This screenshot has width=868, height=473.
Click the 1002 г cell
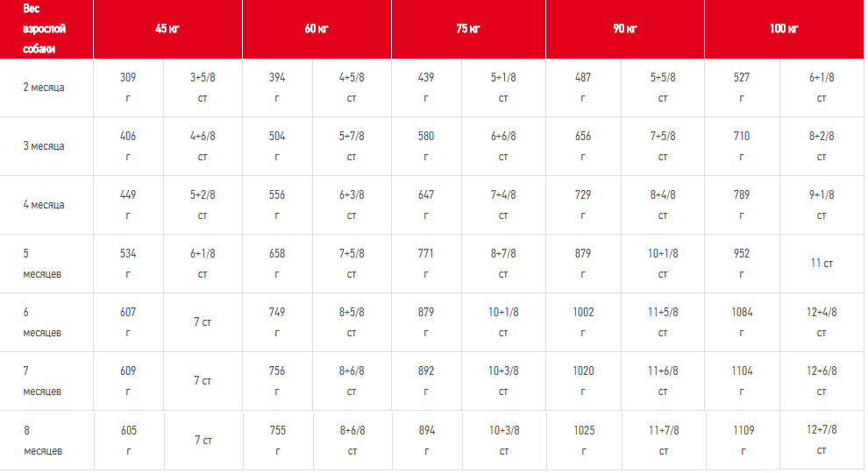point(583,322)
